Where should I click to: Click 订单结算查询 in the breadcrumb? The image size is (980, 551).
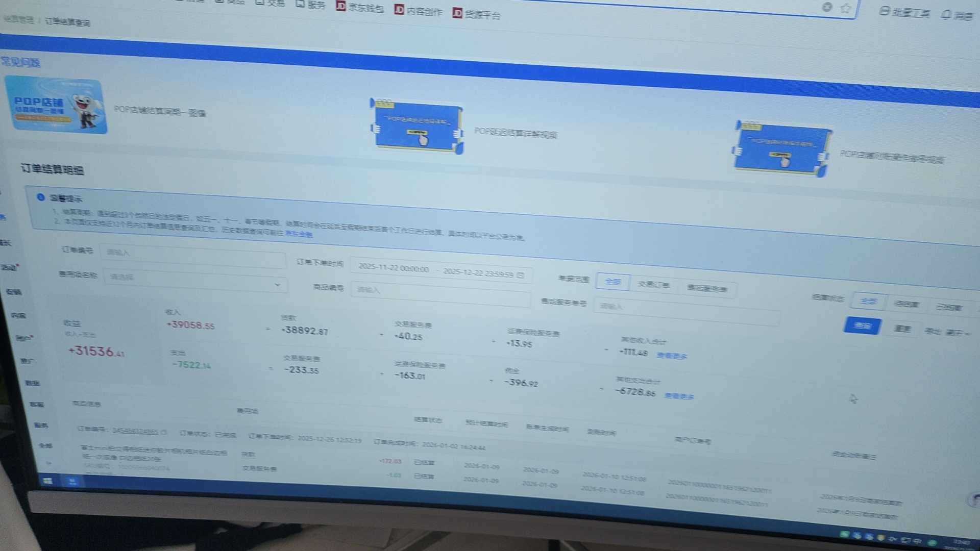(67, 22)
